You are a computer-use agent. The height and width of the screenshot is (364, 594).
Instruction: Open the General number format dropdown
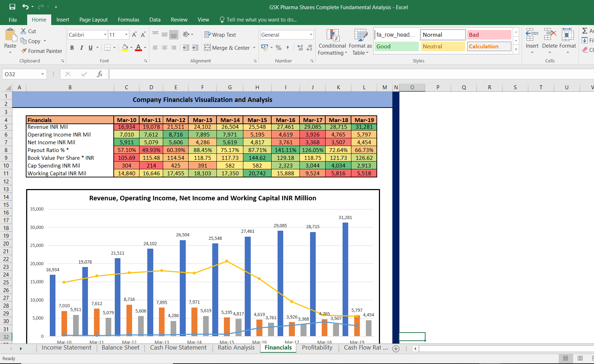311,35
